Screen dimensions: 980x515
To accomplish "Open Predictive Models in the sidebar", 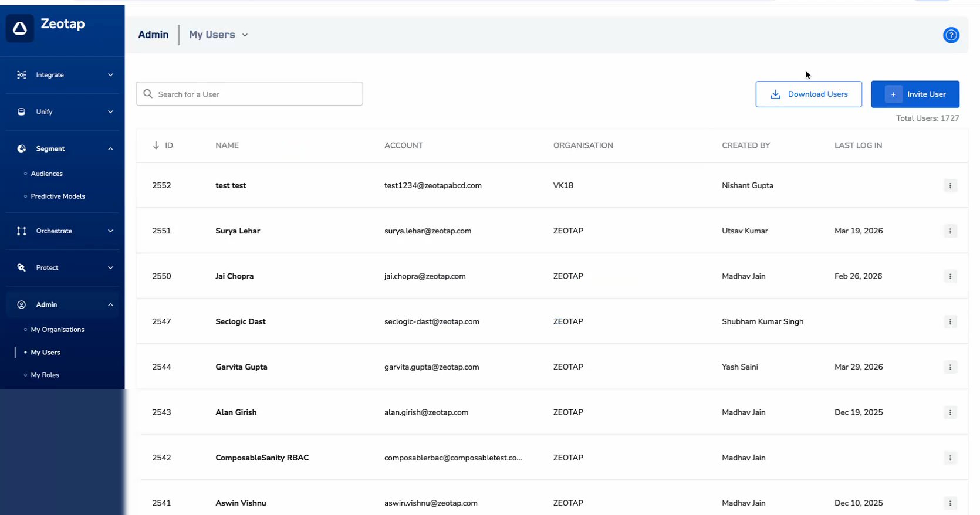I will pos(58,196).
